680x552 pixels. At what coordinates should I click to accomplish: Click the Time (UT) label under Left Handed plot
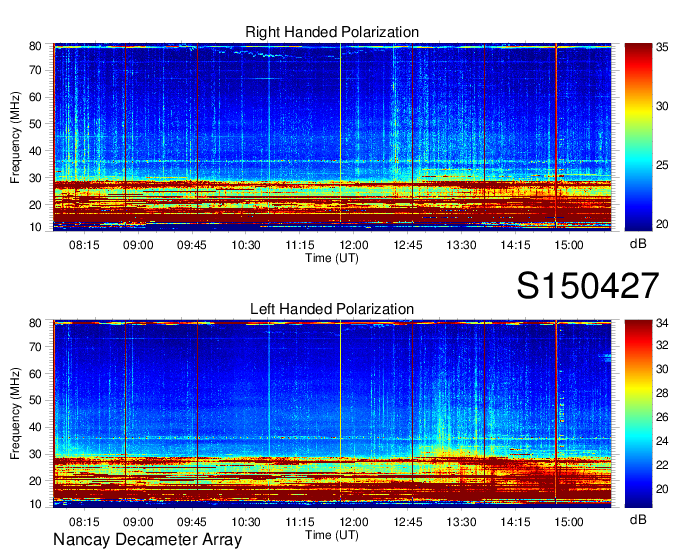[x=332, y=535]
